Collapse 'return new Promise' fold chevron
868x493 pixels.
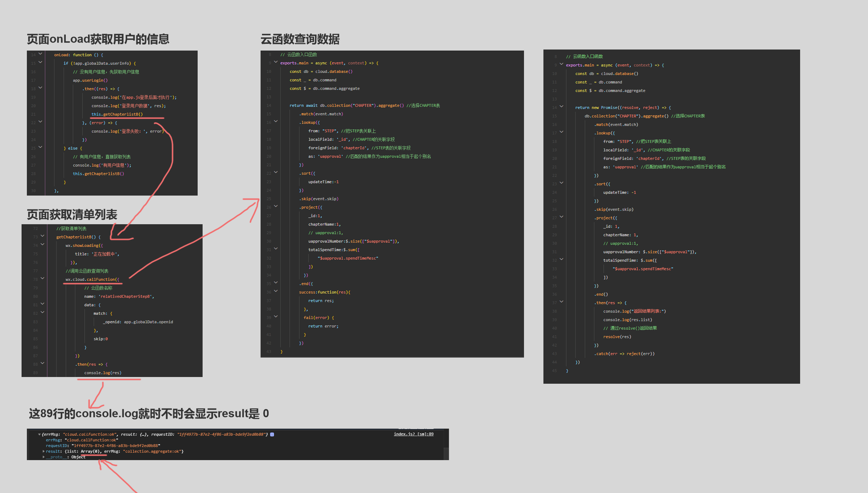click(561, 106)
